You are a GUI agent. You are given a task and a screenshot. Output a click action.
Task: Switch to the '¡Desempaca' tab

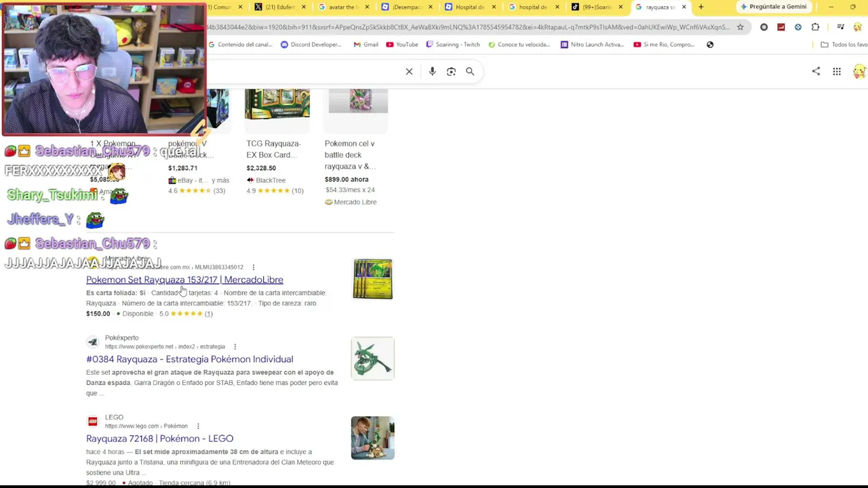406,7
